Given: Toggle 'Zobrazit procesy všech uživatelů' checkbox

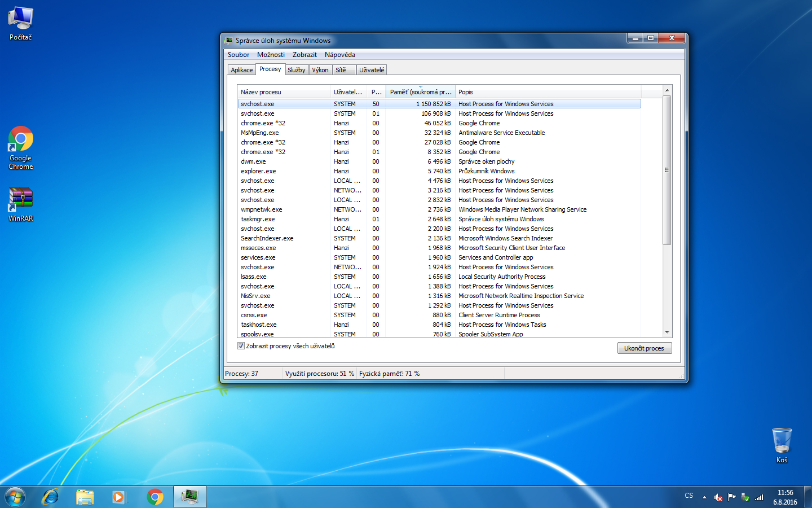Looking at the screenshot, I should (x=241, y=346).
